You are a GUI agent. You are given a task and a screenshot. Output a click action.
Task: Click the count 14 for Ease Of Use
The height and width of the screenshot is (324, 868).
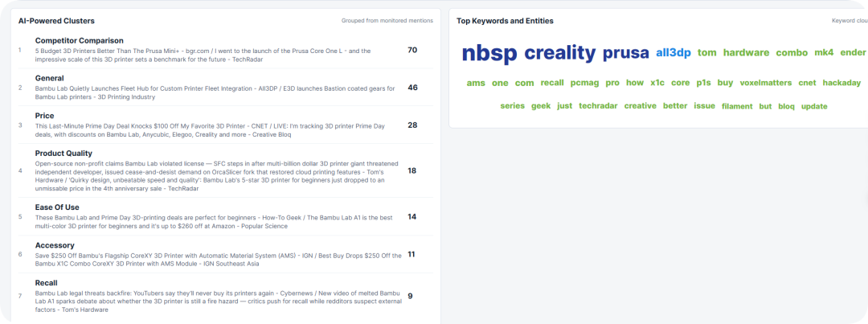coord(411,216)
